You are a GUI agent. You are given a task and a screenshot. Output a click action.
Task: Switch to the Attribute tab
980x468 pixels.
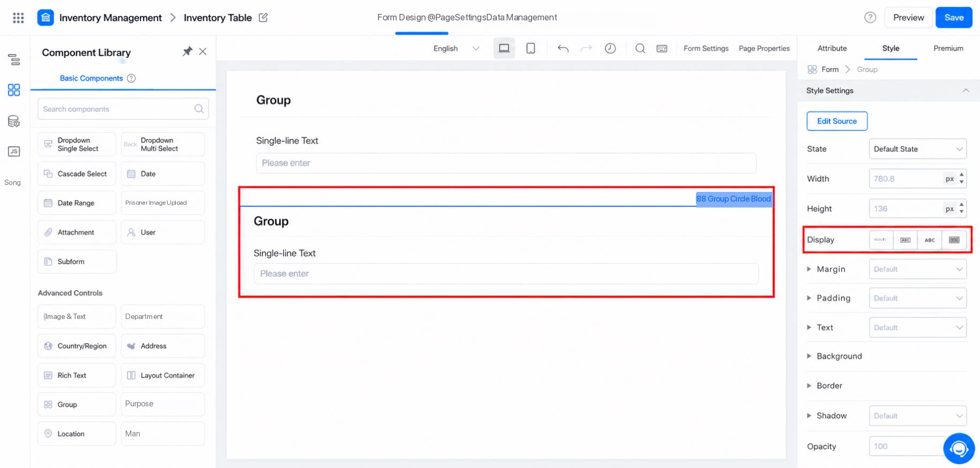pyautogui.click(x=832, y=48)
